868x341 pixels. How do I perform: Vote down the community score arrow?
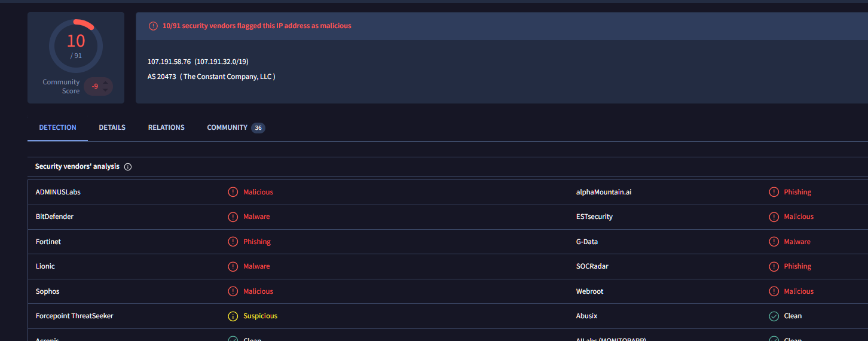(x=106, y=90)
